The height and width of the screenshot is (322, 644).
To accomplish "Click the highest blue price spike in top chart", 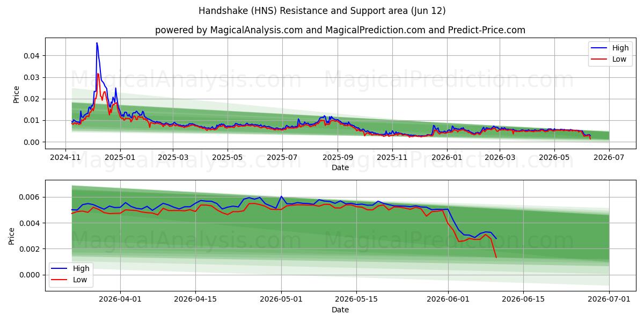I will pyautogui.click(x=97, y=43).
